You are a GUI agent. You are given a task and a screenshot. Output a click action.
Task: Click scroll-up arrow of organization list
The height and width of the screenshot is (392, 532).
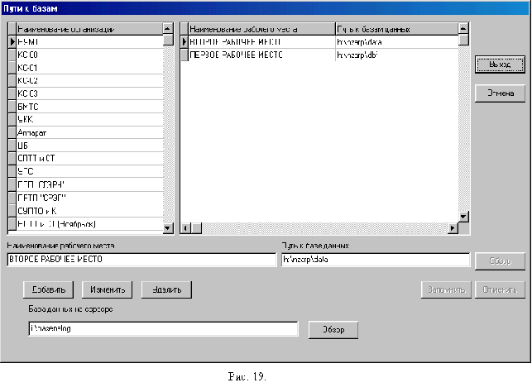(168, 29)
